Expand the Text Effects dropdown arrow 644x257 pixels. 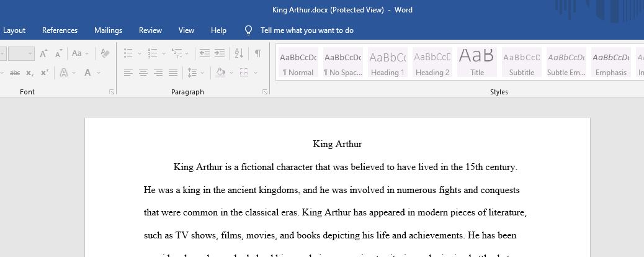(74, 73)
